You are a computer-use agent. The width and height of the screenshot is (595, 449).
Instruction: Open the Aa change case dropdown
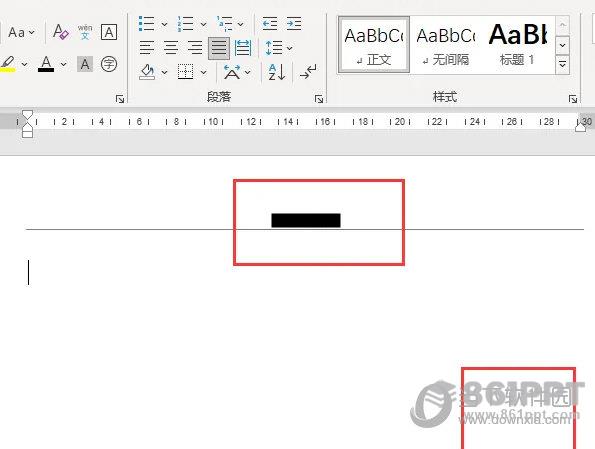[x=22, y=32]
